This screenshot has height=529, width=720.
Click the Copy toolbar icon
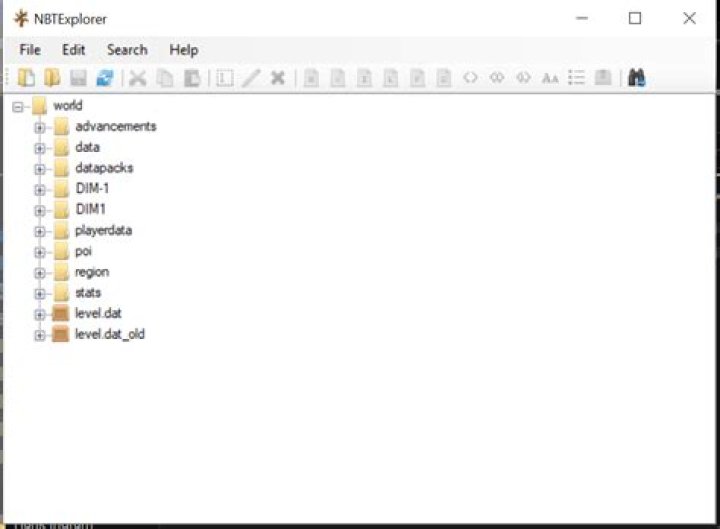point(164,78)
